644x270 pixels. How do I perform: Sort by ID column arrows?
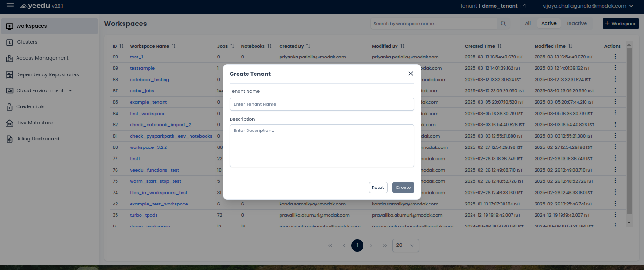point(121,46)
